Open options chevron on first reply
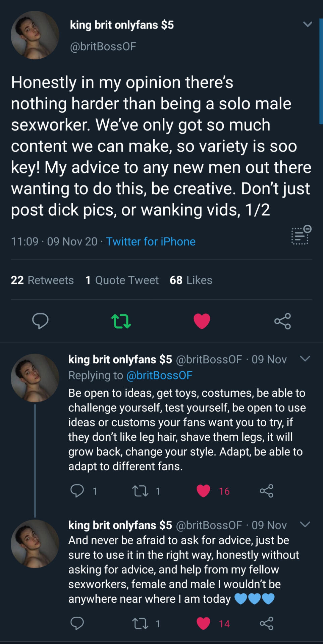Screen dimensions: 323x644 pyautogui.click(x=305, y=359)
